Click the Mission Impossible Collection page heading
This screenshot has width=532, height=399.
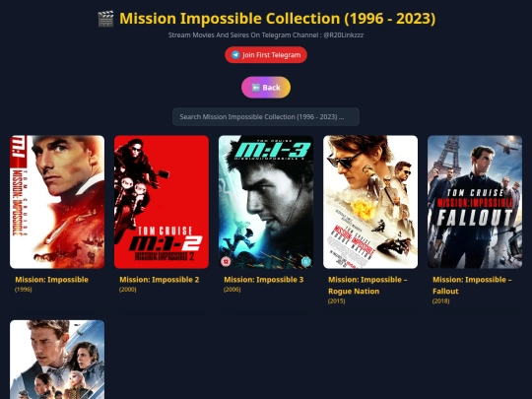[x=277, y=19]
